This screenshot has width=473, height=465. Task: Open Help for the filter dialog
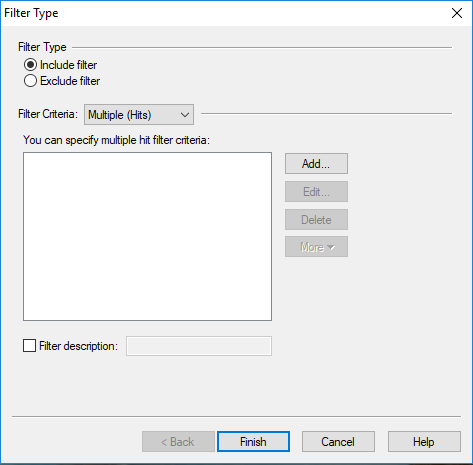[x=424, y=442]
